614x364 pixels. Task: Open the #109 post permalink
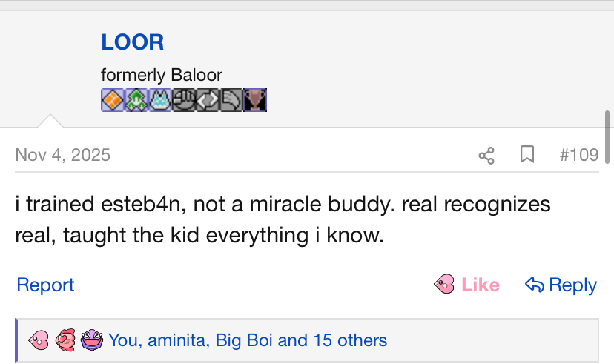pyautogui.click(x=578, y=155)
